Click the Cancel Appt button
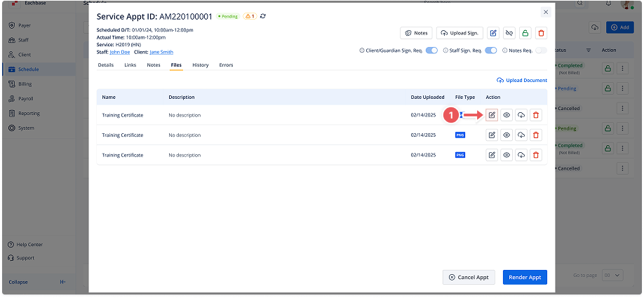Viewport: 644px width, 298px height. coord(469,277)
